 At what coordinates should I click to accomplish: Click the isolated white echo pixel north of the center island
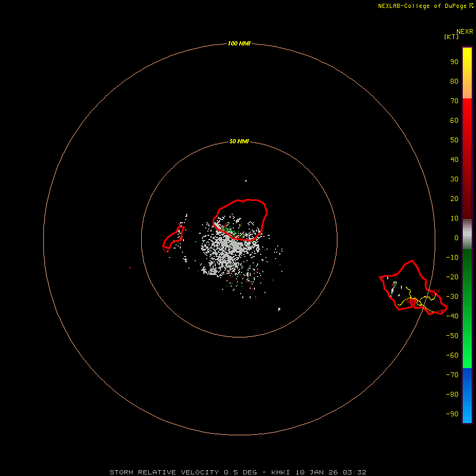point(246,181)
